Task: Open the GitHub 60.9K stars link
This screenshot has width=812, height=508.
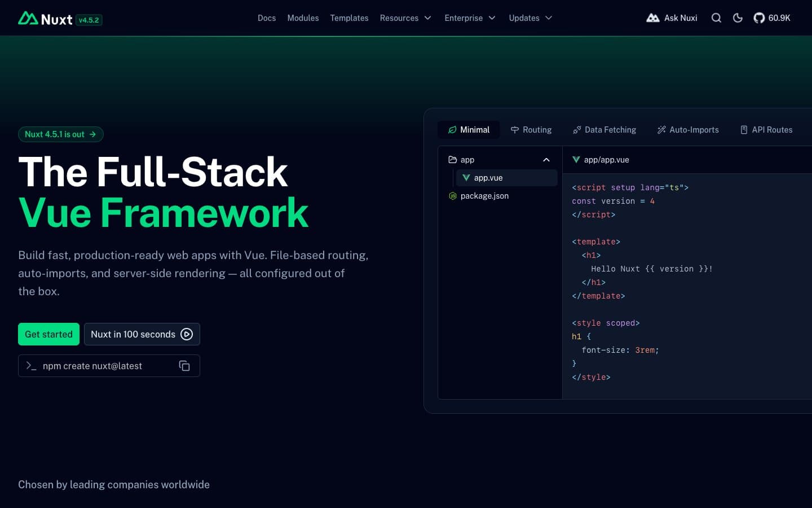Action: [772, 18]
